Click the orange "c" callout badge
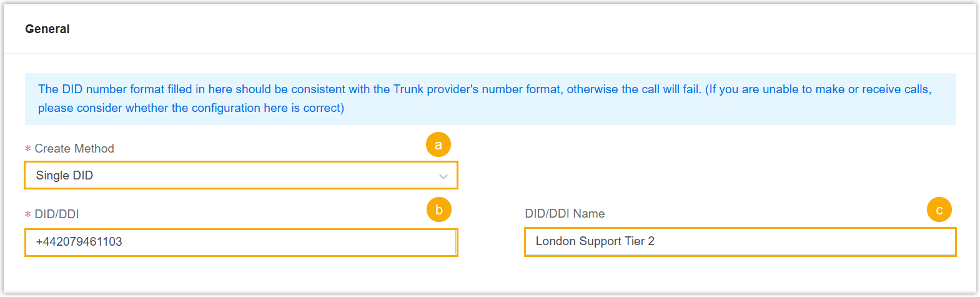The height and width of the screenshot is (297, 980). click(939, 210)
